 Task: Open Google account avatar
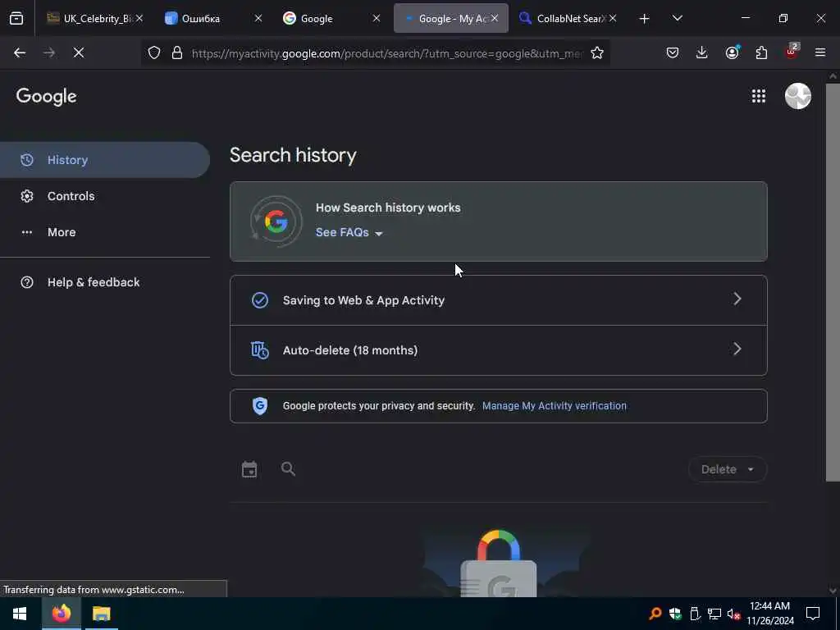[x=797, y=96]
